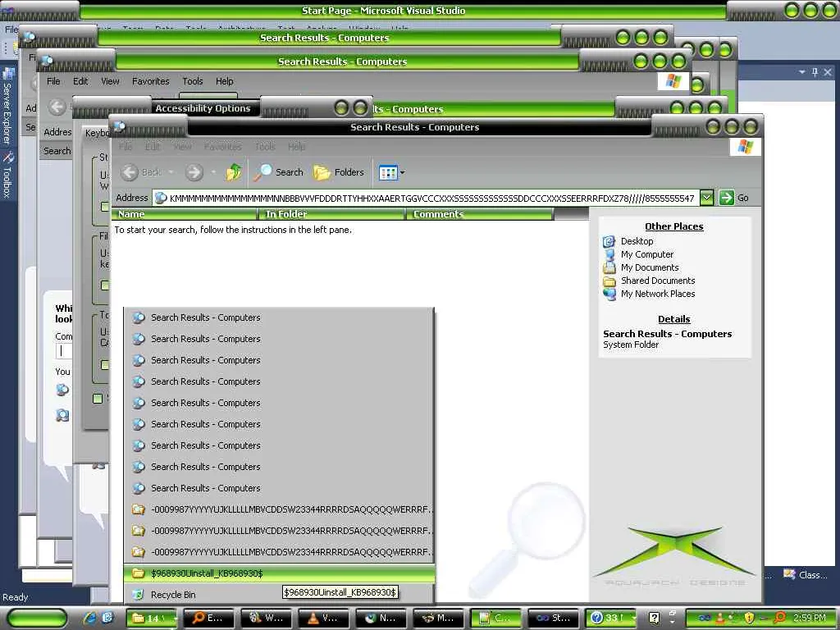
Task: Open Visual Studio File menu
Action: coord(11,30)
